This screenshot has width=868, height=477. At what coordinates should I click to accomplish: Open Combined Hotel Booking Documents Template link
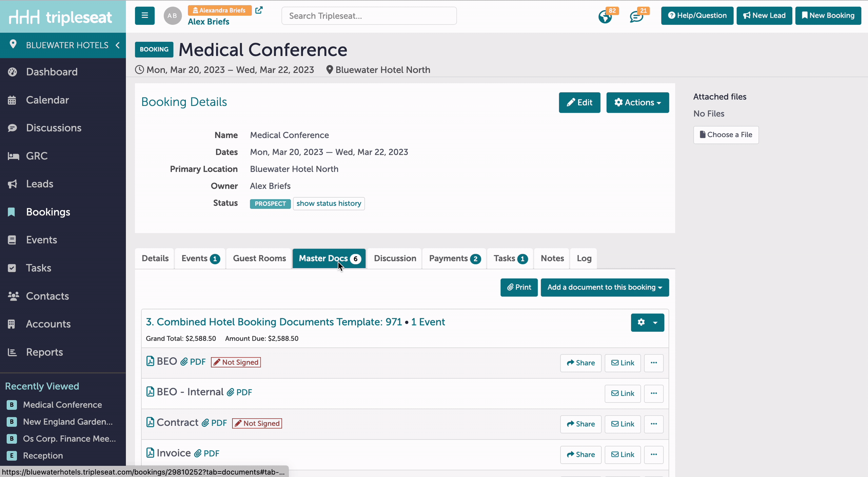coord(295,322)
